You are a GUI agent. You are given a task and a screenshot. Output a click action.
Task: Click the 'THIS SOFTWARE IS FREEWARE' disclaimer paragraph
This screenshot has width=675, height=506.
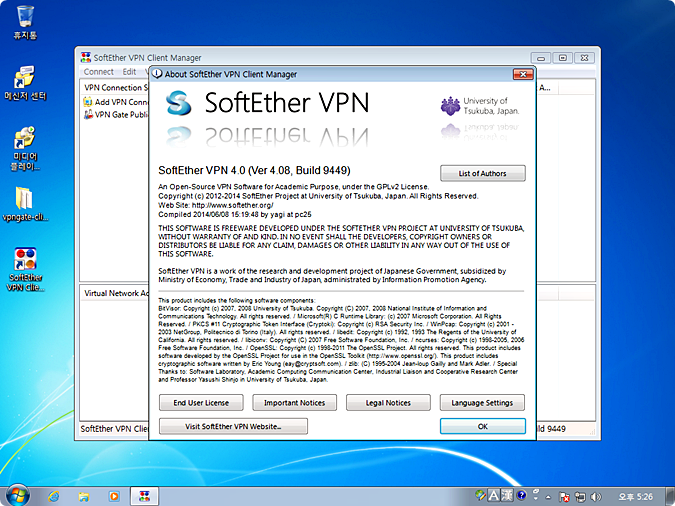[x=341, y=241]
